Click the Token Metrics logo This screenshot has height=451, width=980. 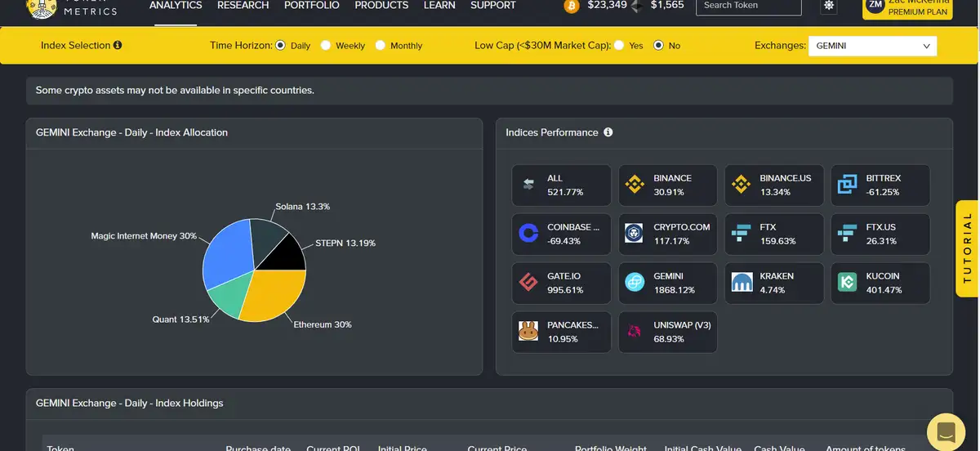pyautogui.click(x=72, y=8)
